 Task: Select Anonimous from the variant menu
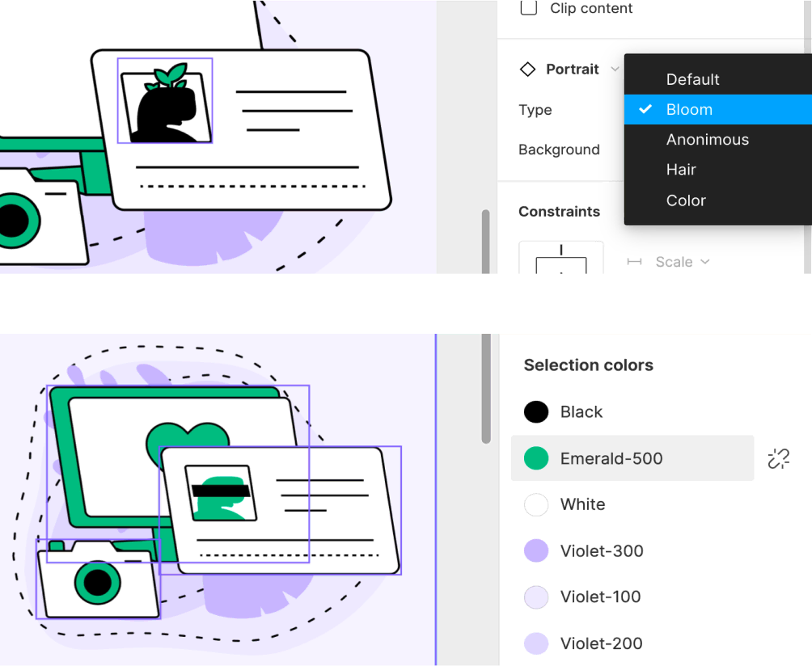[707, 139]
